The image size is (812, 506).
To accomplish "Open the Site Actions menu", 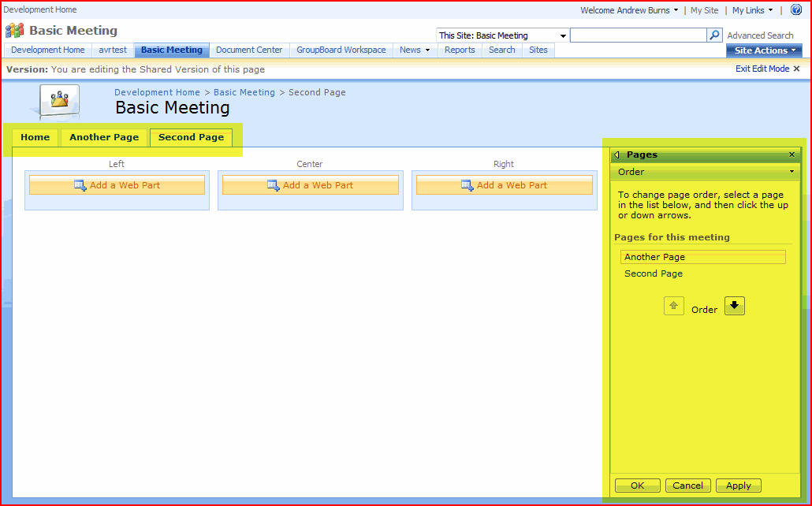I will [763, 50].
